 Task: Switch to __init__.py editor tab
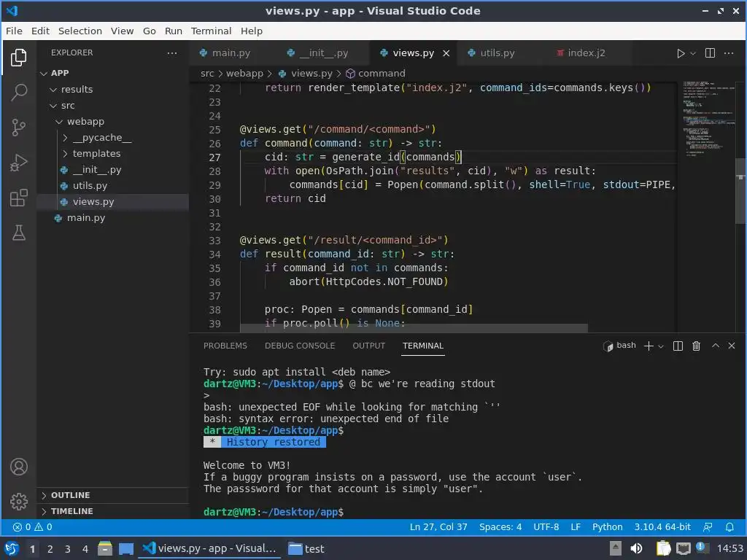tap(323, 52)
